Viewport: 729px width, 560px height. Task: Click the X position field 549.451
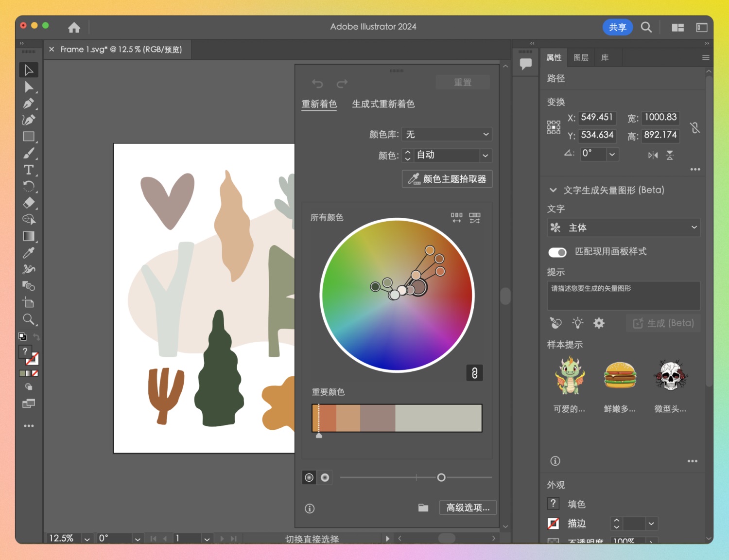coord(597,117)
